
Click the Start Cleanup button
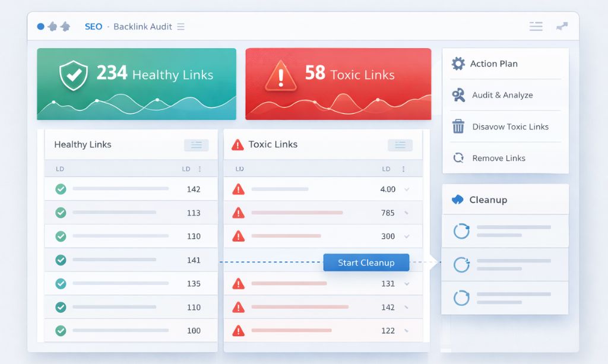pos(366,262)
